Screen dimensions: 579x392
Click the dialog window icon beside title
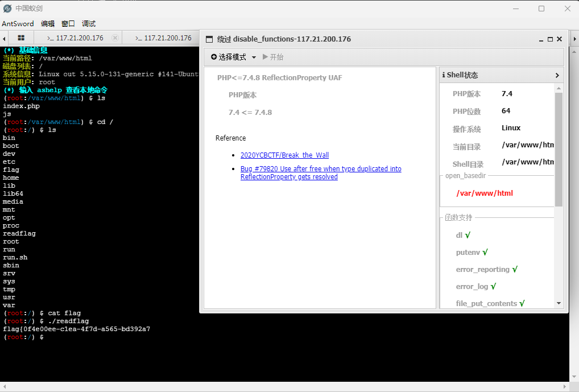[x=209, y=39]
